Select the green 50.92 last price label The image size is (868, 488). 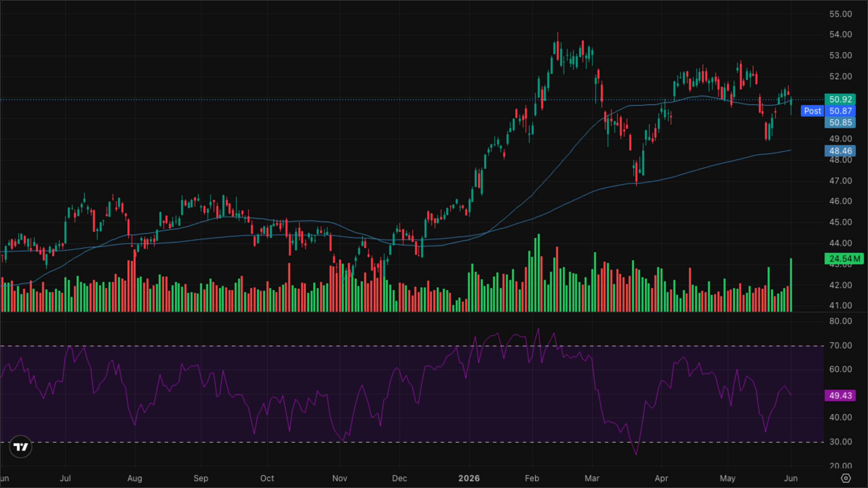click(840, 99)
